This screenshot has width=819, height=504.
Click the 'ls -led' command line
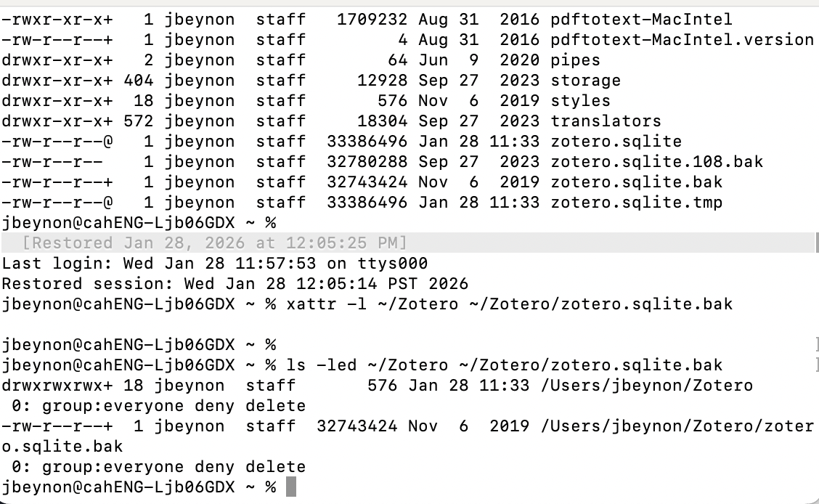(x=362, y=365)
